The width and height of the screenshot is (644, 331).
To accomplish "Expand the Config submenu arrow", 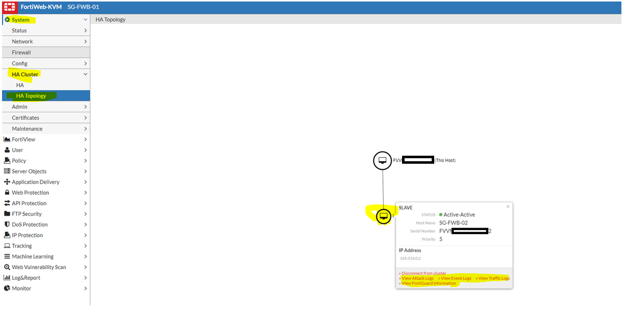I will pyautogui.click(x=85, y=63).
